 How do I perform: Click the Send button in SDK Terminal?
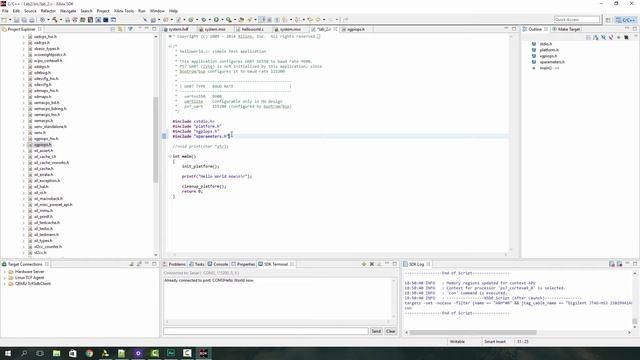tap(376, 331)
